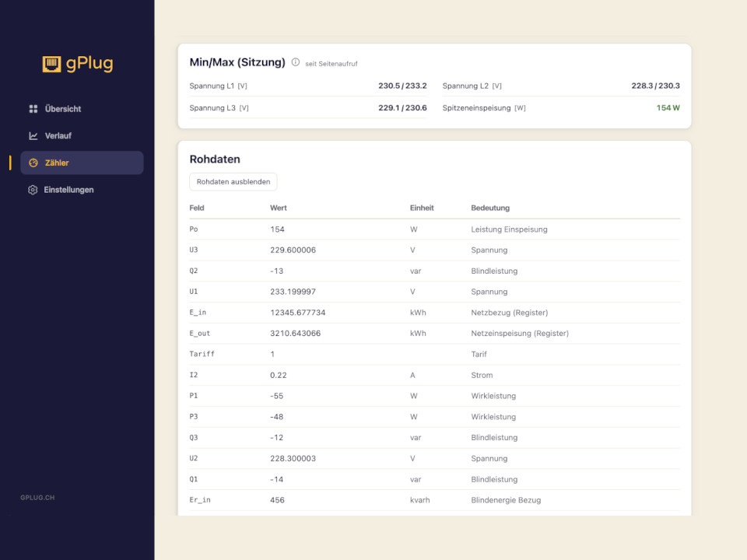The height and width of the screenshot is (560, 747).
Task: Click the Übersicht grid icon
Action: pyautogui.click(x=33, y=109)
